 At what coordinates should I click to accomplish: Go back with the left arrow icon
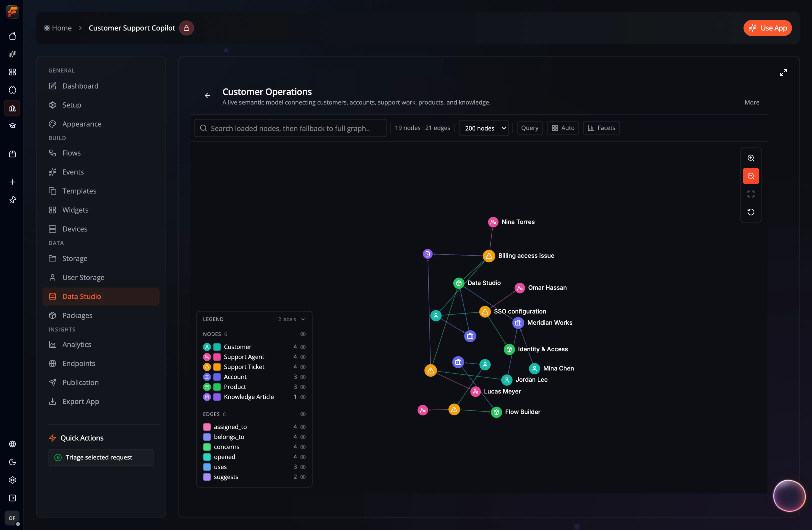click(x=207, y=95)
